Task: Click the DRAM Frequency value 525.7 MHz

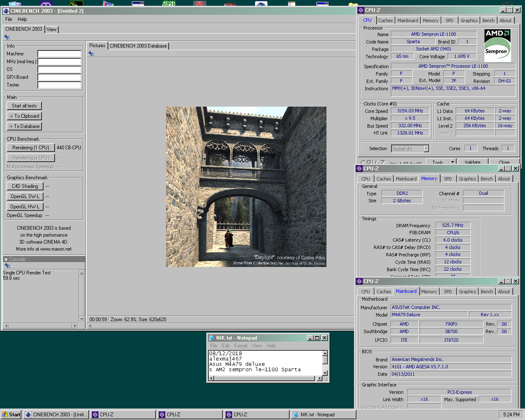Action: [453, 225]
